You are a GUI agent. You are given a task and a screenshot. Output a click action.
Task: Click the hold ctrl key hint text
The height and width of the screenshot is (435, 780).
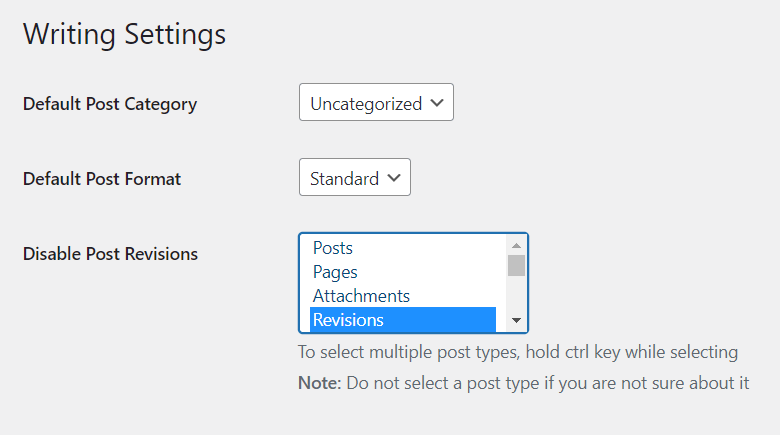[518, 352]
